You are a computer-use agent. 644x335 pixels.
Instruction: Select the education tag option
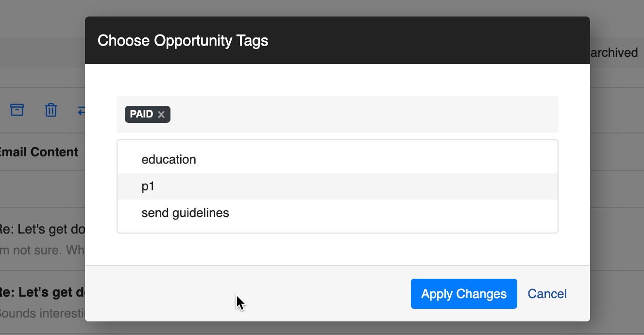(169, 159)
